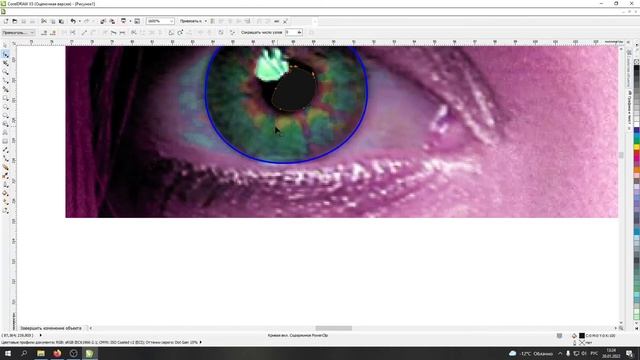Open the shape mode dropdown (Прямоуголь...)
The image size is (640, 360).
pos(18,32)
